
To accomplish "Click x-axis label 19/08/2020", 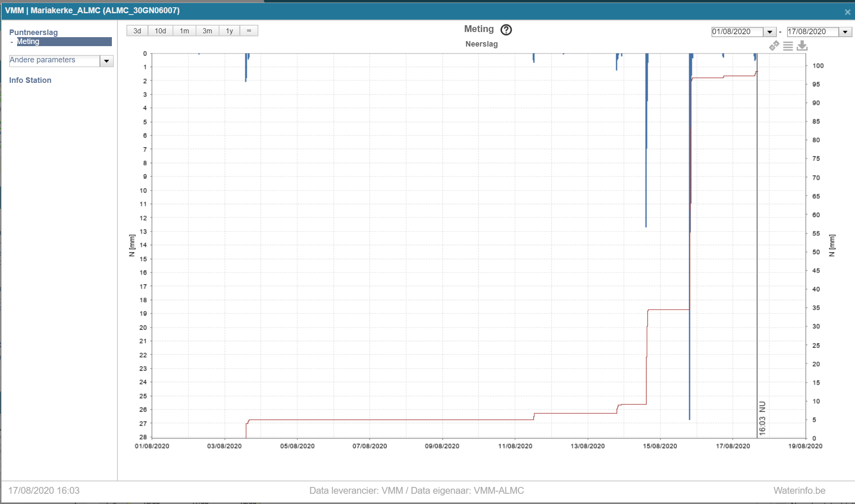I will point(805,446).
